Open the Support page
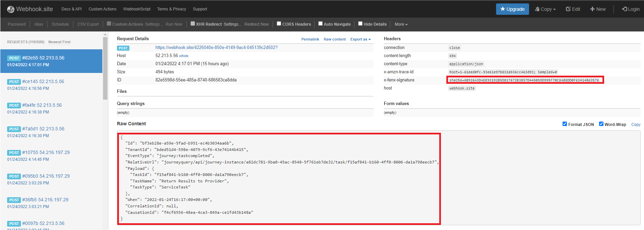 pos(200,9)
